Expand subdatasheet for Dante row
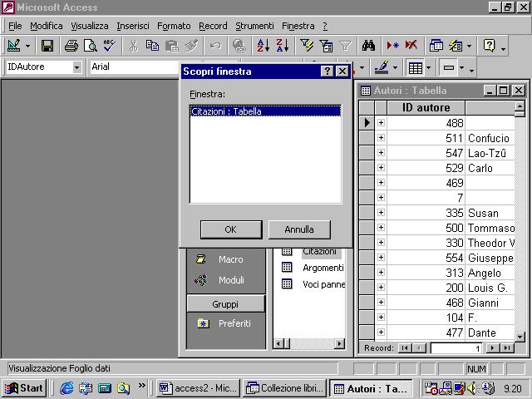The width and height of the screenshot is (532, 399). [381, 332]
